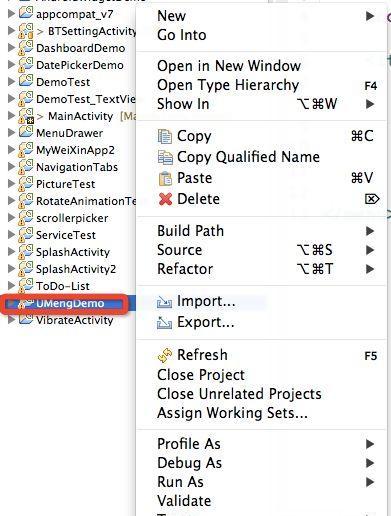Screen dimensions: 391x516
Task: Click the red Delete X icon
Action: [x=165, y=199]
